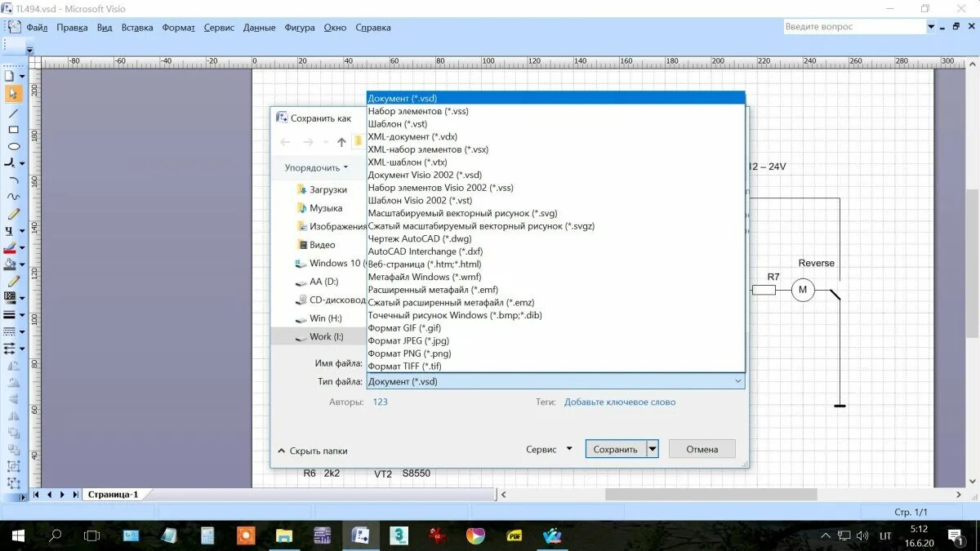Pick fill color bucket tool
This screenshot has height=551, width=980.
(x=10, y=264)
